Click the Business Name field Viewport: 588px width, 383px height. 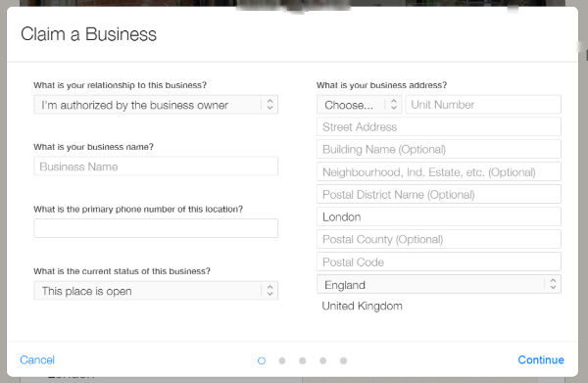click(x=156, y=167)
